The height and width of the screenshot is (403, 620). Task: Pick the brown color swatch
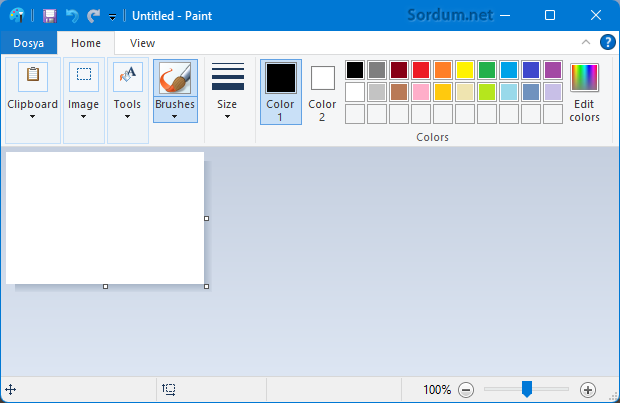[399, 92]
